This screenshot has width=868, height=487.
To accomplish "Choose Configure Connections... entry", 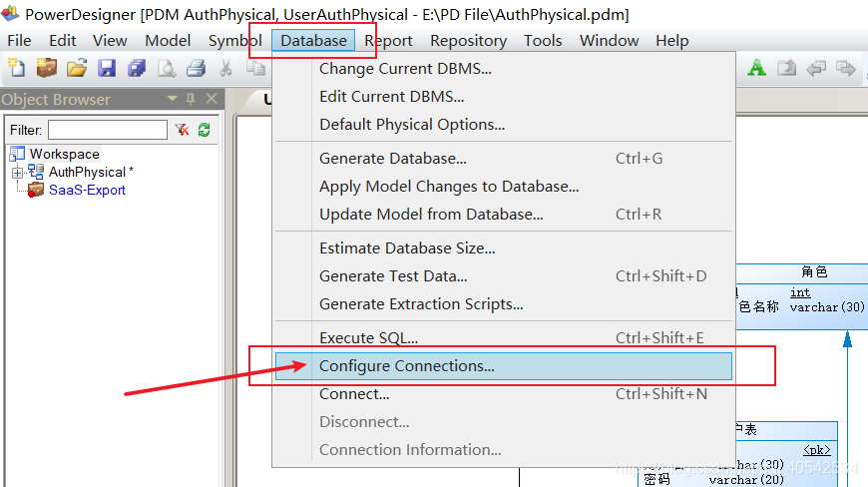I will point(504,366).
